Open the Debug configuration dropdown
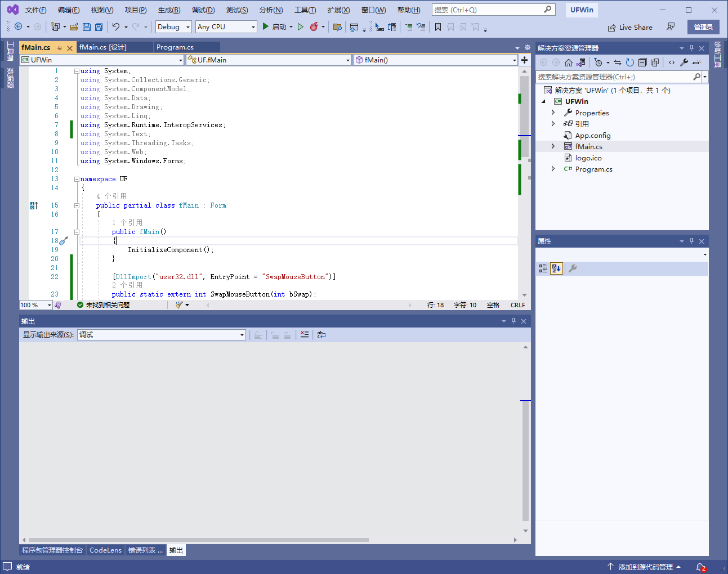 click(174, 26)
